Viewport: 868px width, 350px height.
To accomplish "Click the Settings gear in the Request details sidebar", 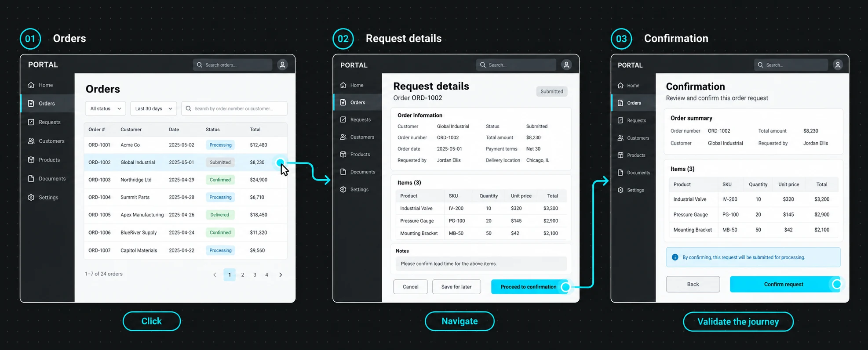I will coord(343,189).
